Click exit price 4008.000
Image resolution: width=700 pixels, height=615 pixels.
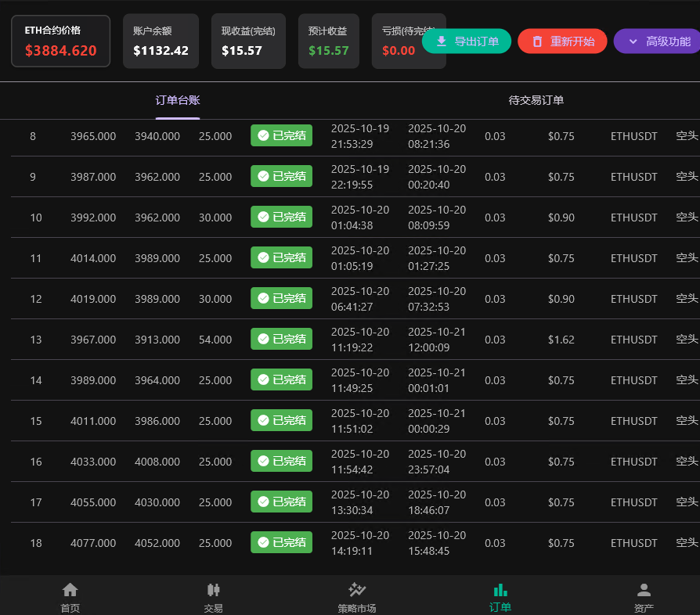point(157,461)
